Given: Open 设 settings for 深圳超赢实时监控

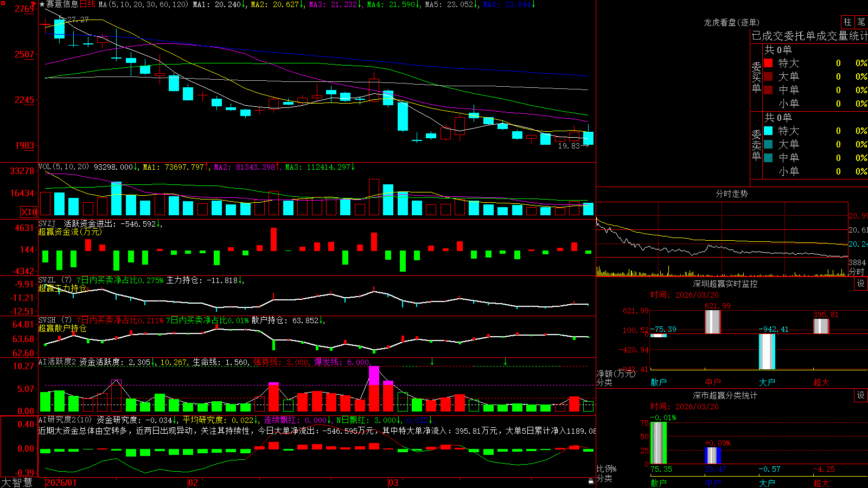Looking at the screenshot, I should click(x=861, y=284).
